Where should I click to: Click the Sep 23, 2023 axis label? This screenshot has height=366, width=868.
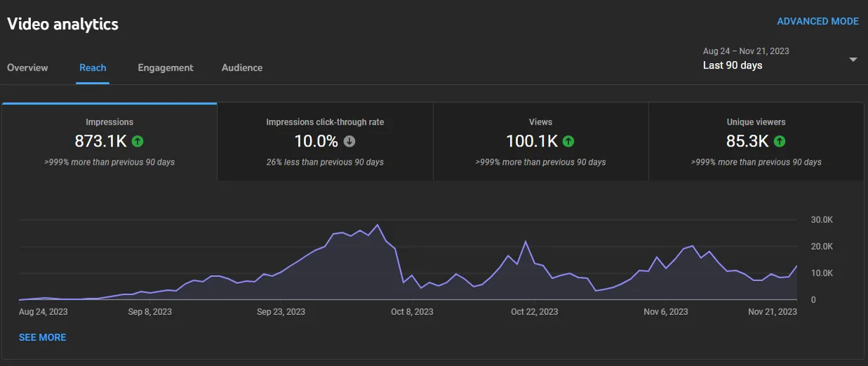(281, 311)
